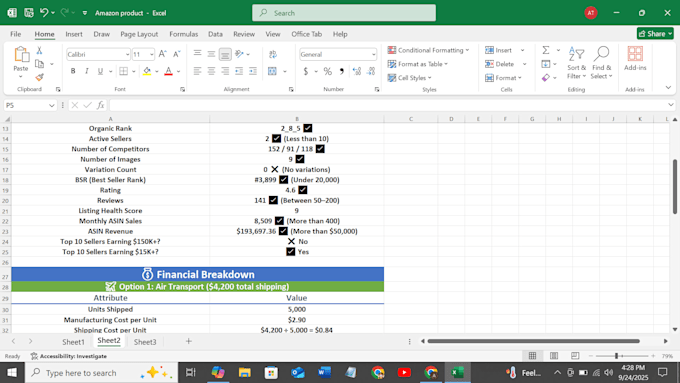Click the Share button

tap(655, 33)
